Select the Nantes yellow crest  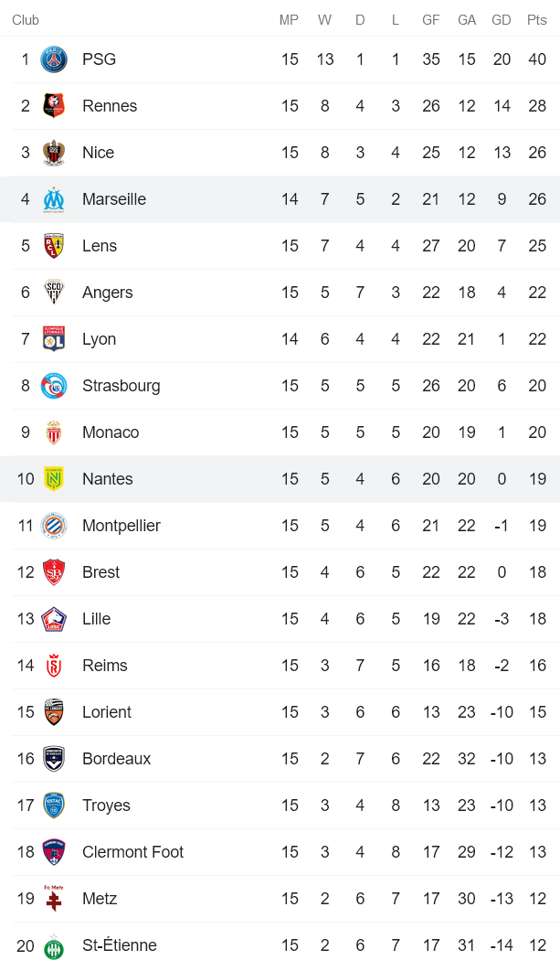click(x=54, y=479)
